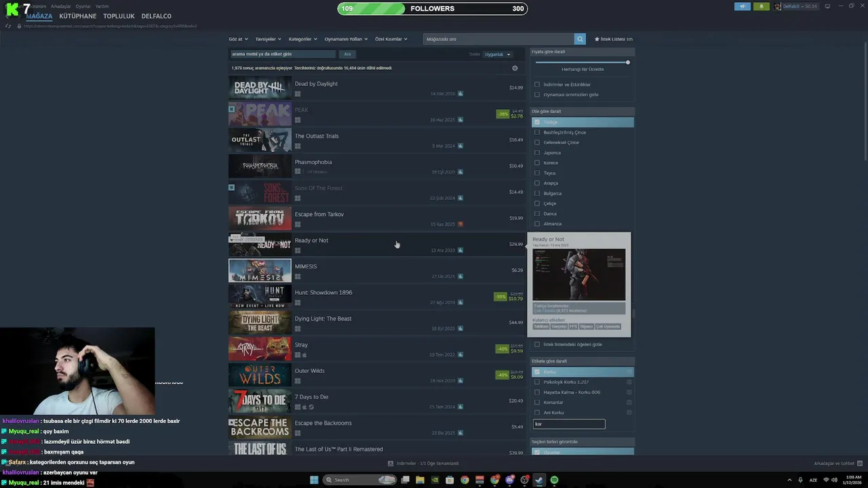Open Steam from the taskbar
This screenshot has width=868, height=488.
click(539, 480)
